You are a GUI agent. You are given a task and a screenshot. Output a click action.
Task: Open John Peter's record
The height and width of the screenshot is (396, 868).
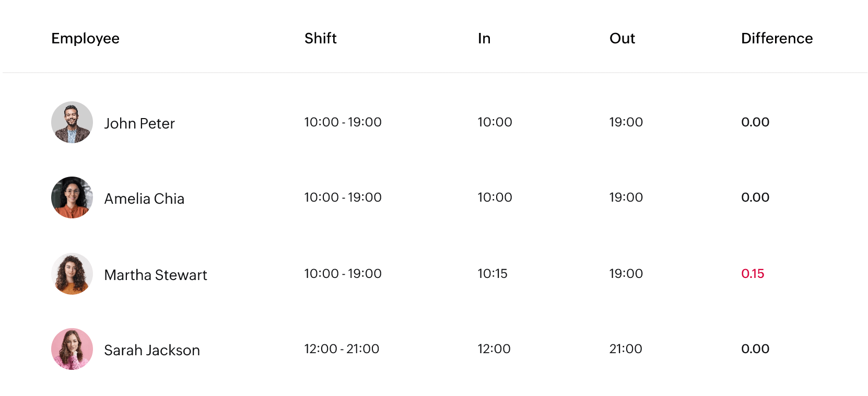coord(139,123)
